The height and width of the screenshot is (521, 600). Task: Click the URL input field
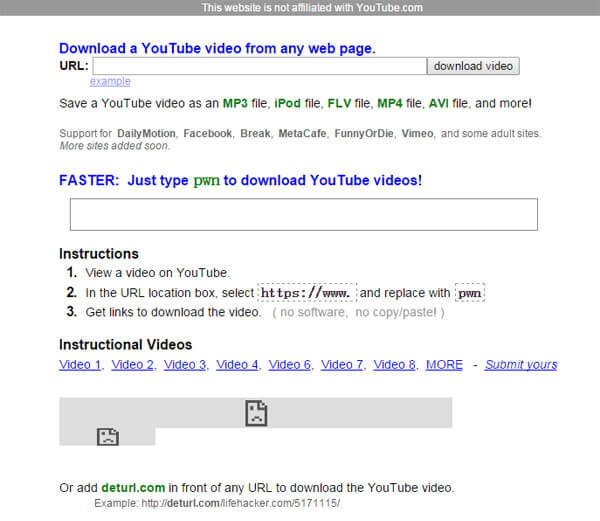click(x=260, y=66)
